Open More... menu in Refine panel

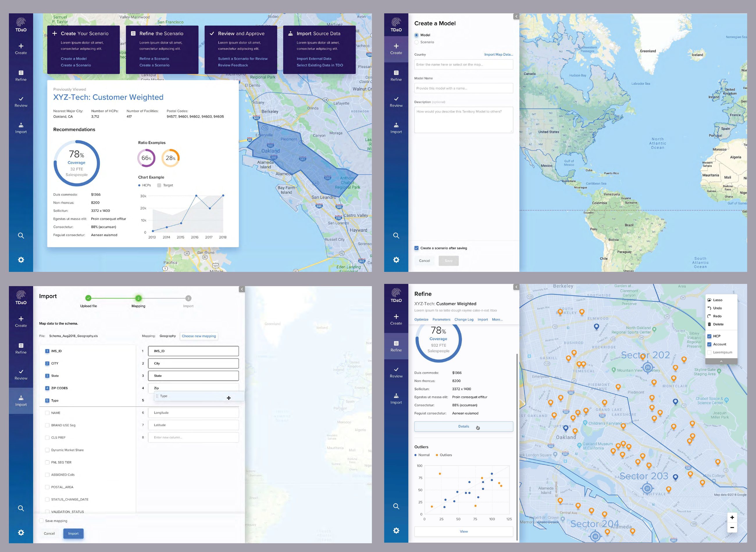(x=497, y=320)
